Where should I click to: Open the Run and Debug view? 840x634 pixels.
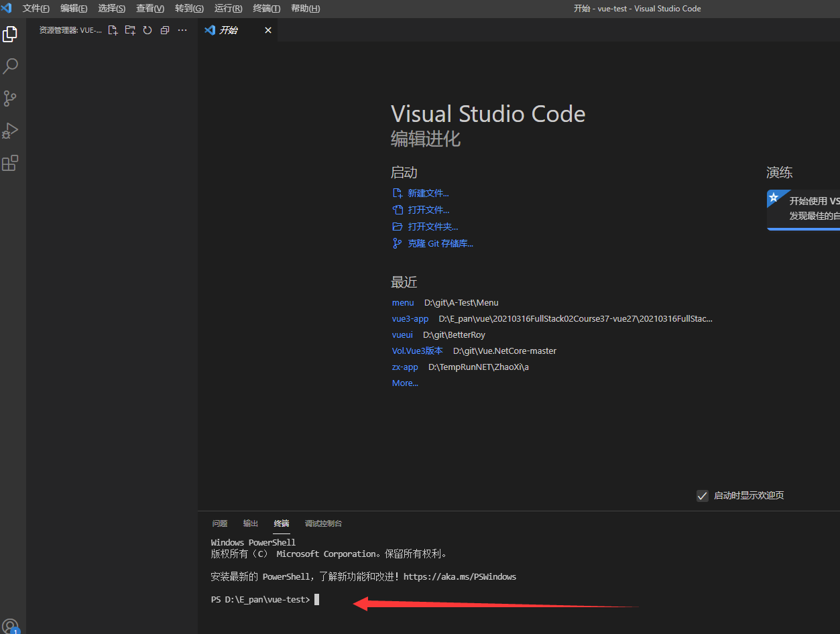(x=10, y=130)
